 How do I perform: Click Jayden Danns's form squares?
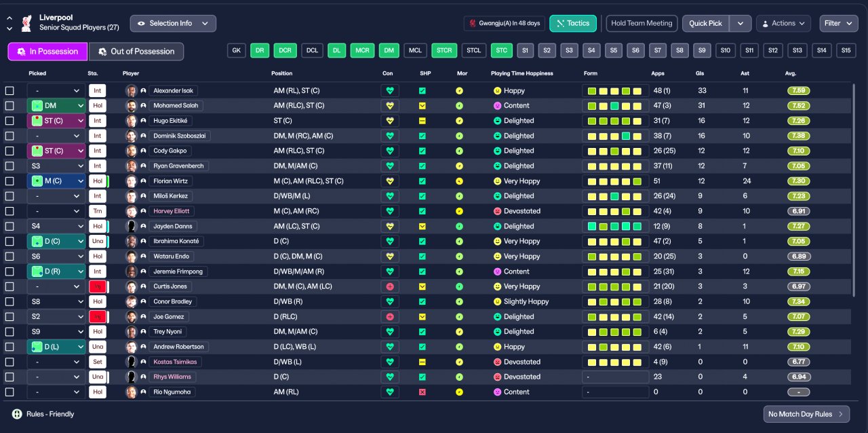(x=615, y=226)
